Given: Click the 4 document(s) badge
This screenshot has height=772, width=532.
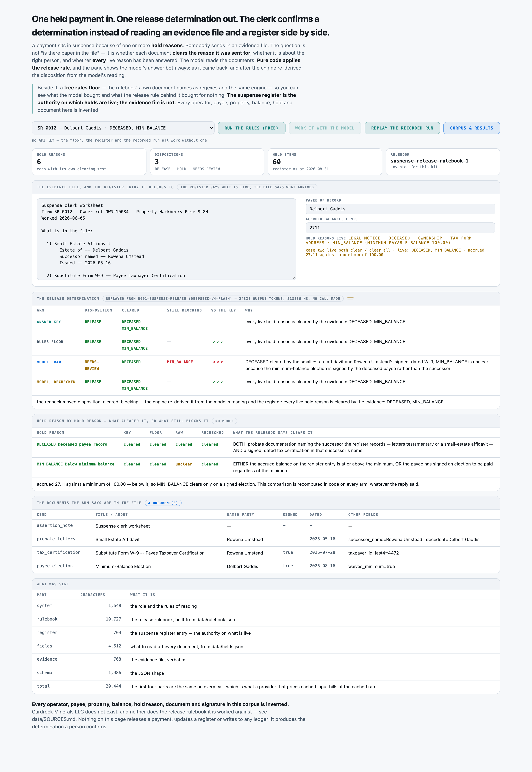Looking at the screenshot, I should pos(163,503).
